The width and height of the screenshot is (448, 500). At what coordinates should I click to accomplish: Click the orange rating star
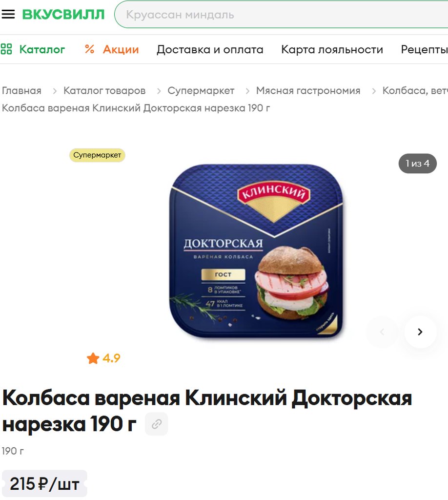(x=93, y=358)
